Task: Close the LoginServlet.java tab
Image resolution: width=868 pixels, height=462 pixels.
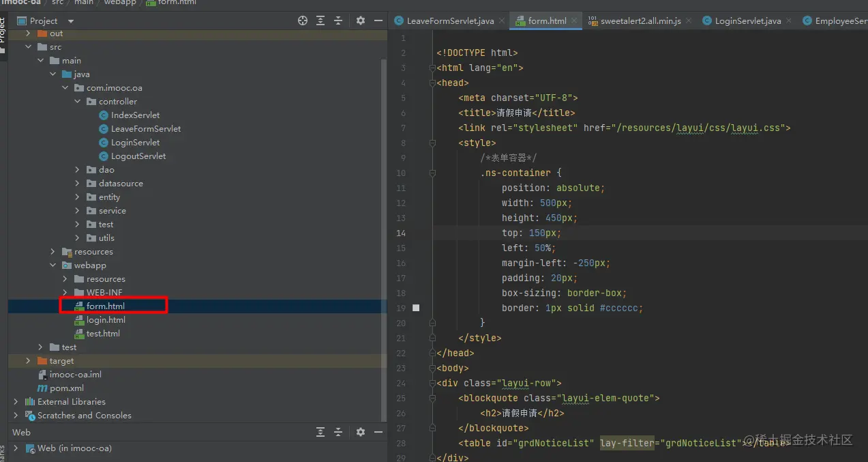Action: click(789, 21)
